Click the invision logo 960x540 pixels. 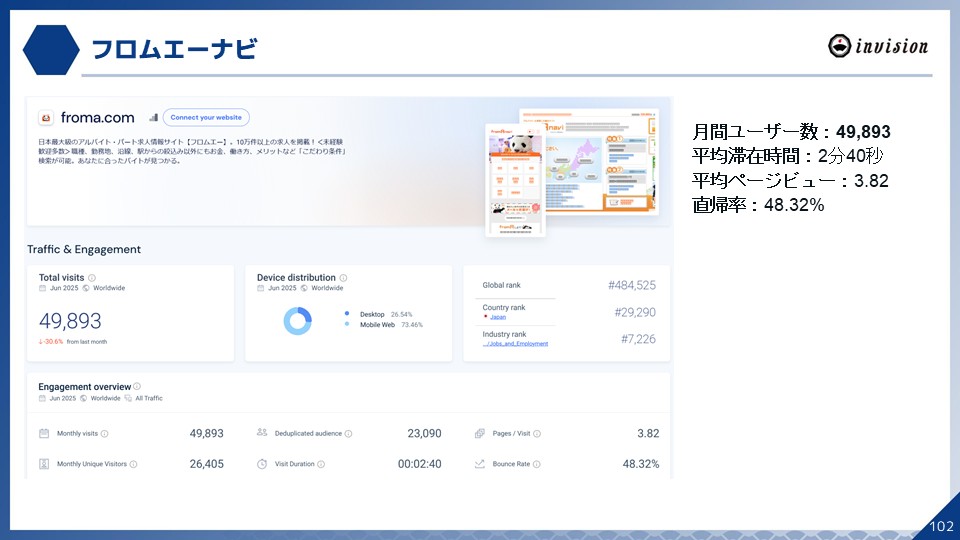(878, 46)
